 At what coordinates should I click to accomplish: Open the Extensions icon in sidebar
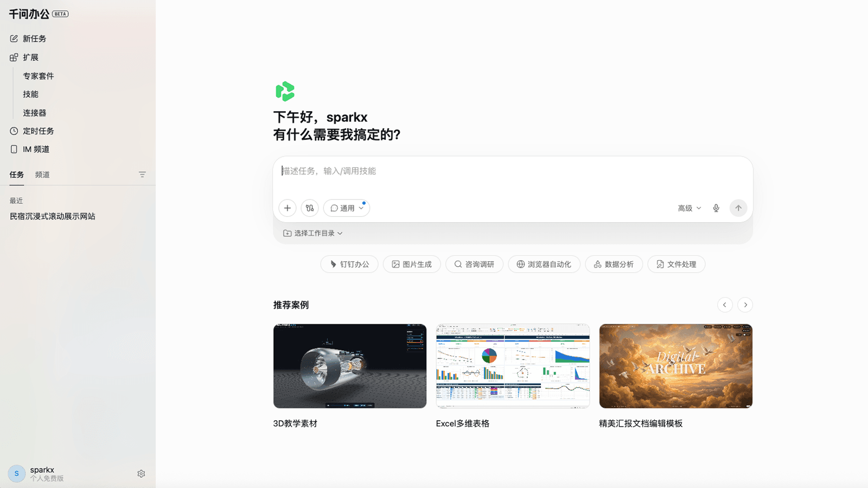click(x=14, y=57)
